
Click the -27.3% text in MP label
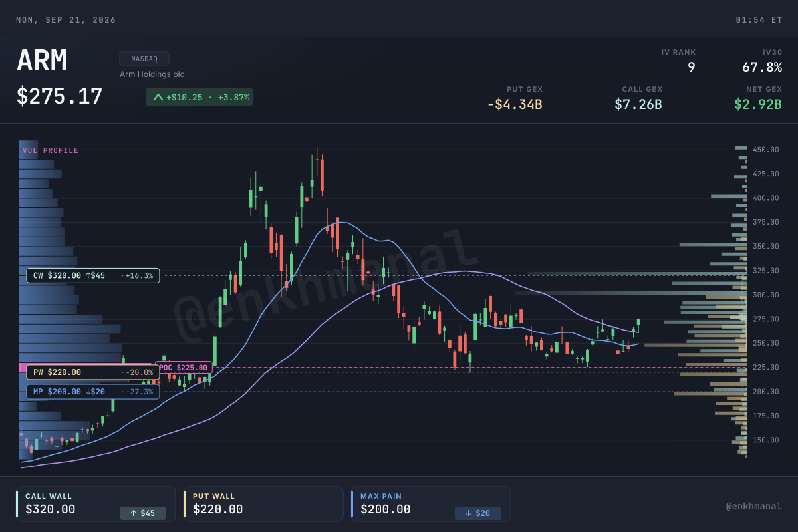(x=140, y=392)
